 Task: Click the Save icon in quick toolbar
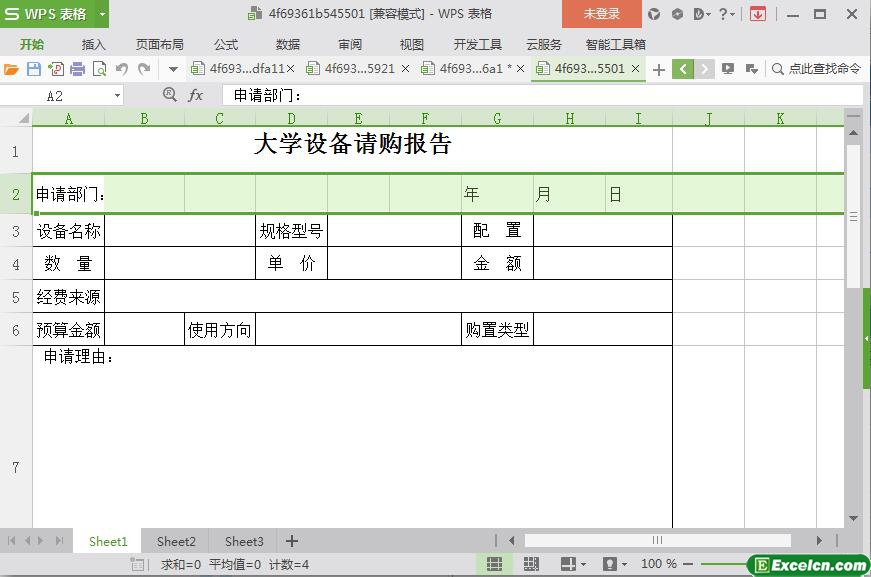click(x=34, y=69)
